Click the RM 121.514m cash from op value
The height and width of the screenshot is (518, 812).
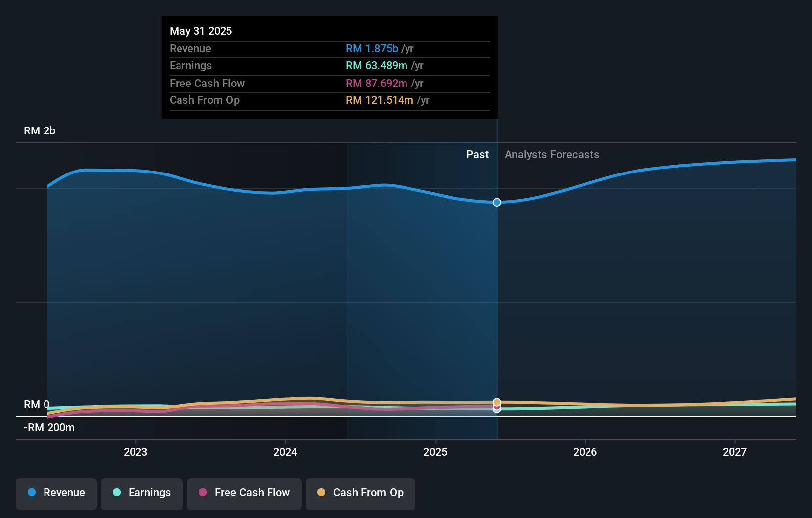tap(379, 100)
